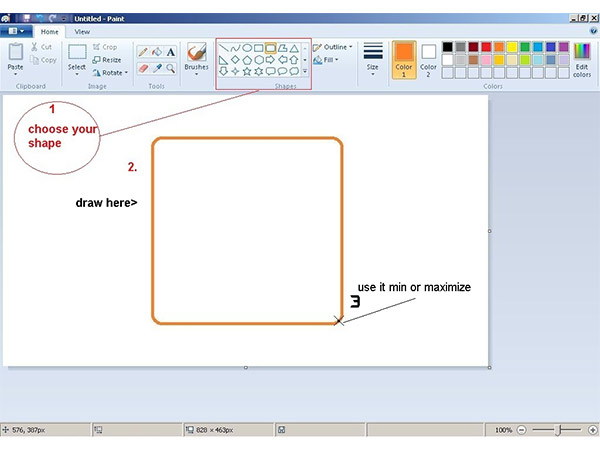
Task: Select the Fill with color bucket tool
Action: [156, 52]
